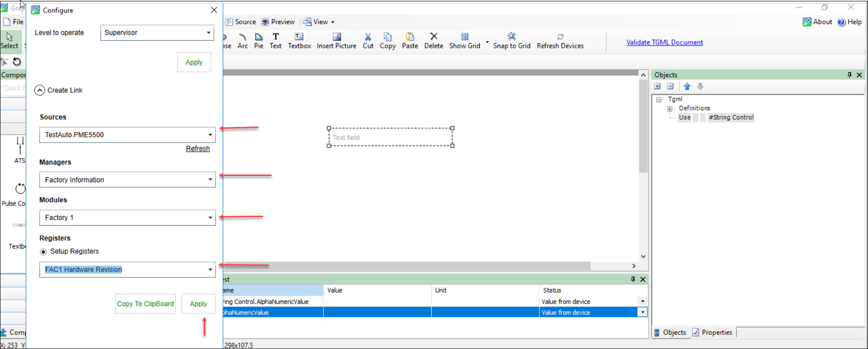Toggle Show Grid in toolbar
This screenshot has height=349, width=868.
point(465,37)
